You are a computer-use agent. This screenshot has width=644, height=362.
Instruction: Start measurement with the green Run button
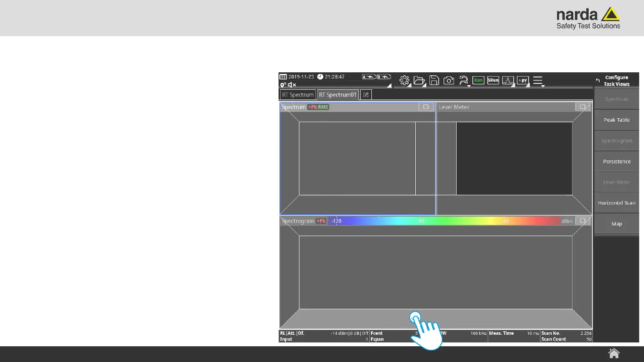(478, 80)
